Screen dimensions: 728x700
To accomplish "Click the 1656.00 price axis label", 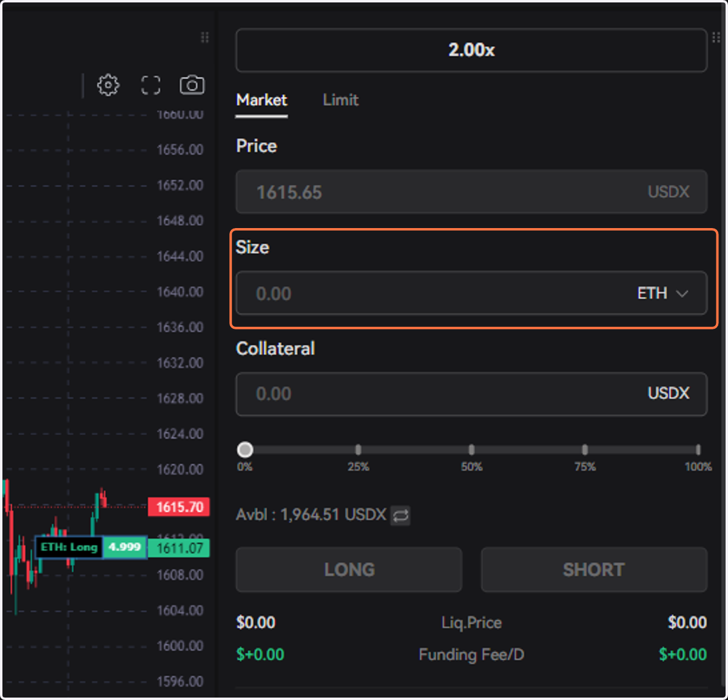I will [x=180, y=150].
